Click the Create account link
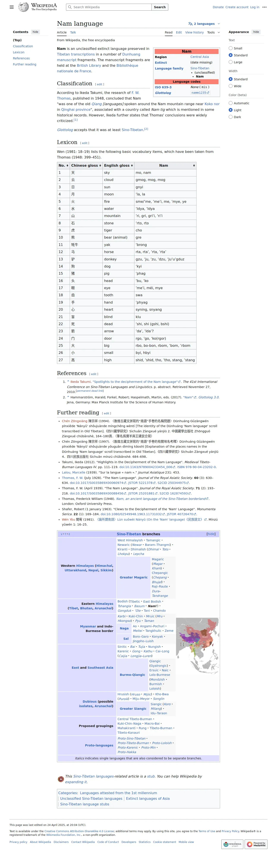 (237, 7)
